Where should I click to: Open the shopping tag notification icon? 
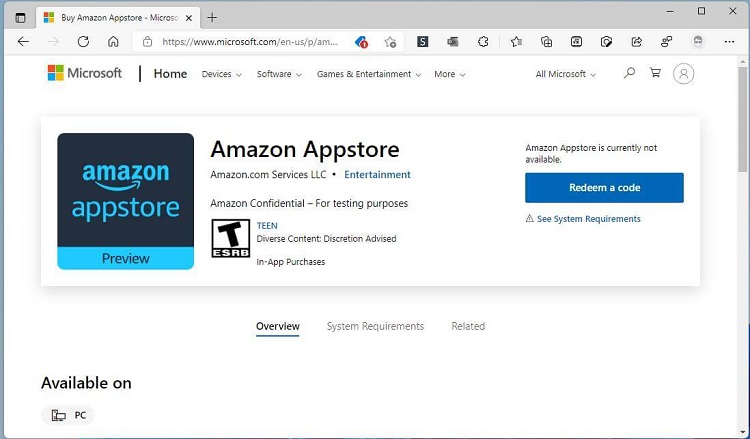pyautogui.click(x=361, y=42)
